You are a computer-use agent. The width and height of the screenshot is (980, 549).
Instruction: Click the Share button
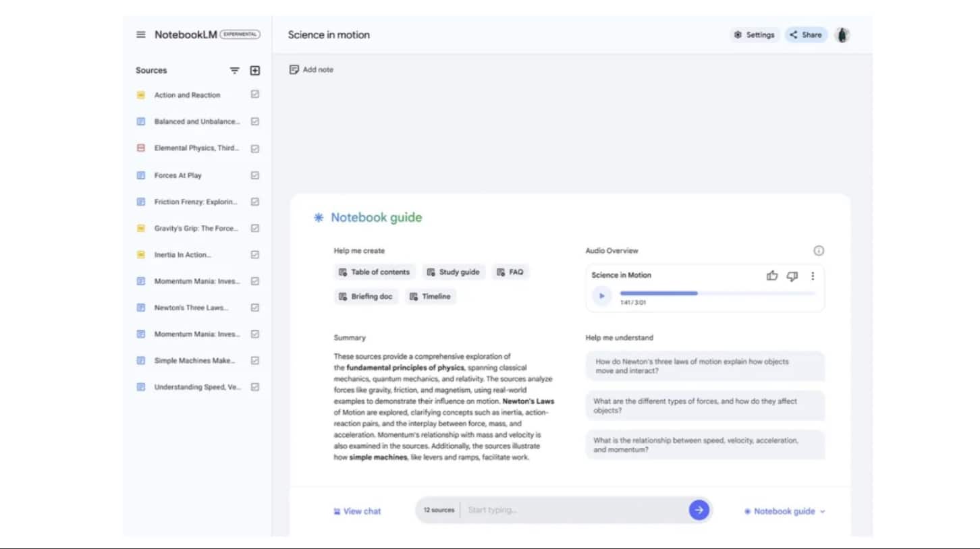[806, 34]
